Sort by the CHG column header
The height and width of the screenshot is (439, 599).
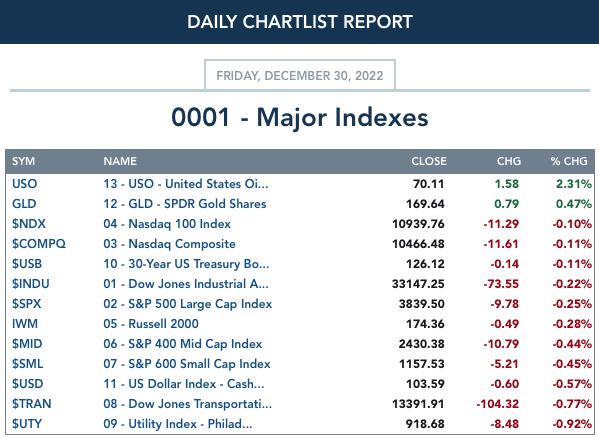509,161
